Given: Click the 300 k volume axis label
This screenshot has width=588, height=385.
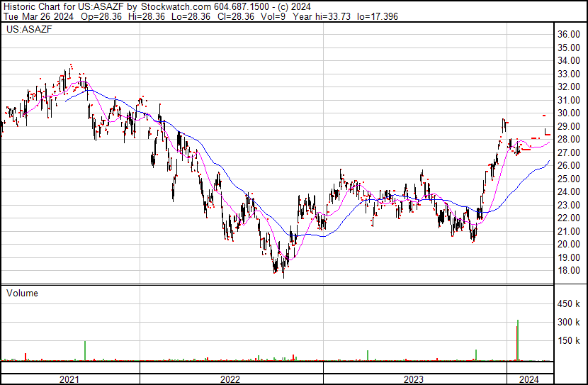Looking at the screenshot, I should (x=569, y=323).
